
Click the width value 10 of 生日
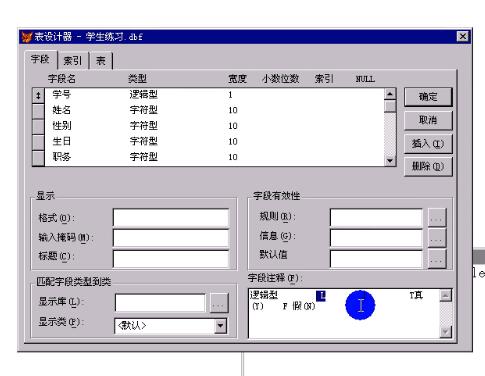(x=233, y=142)
